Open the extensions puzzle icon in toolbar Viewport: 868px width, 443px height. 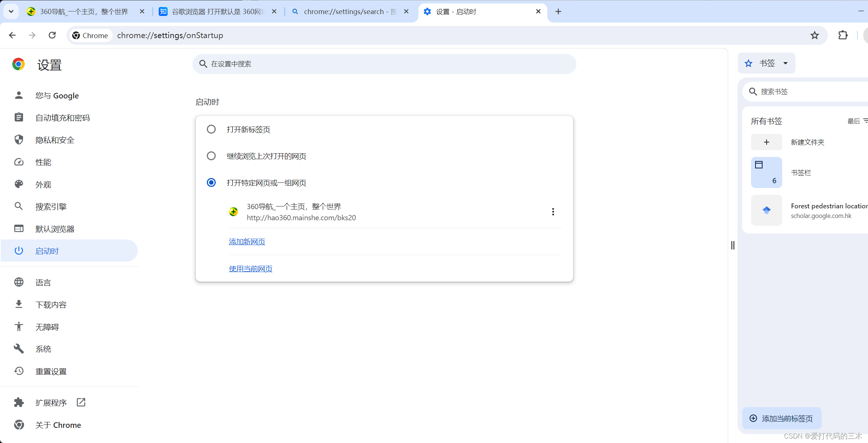tap(842, 36)
